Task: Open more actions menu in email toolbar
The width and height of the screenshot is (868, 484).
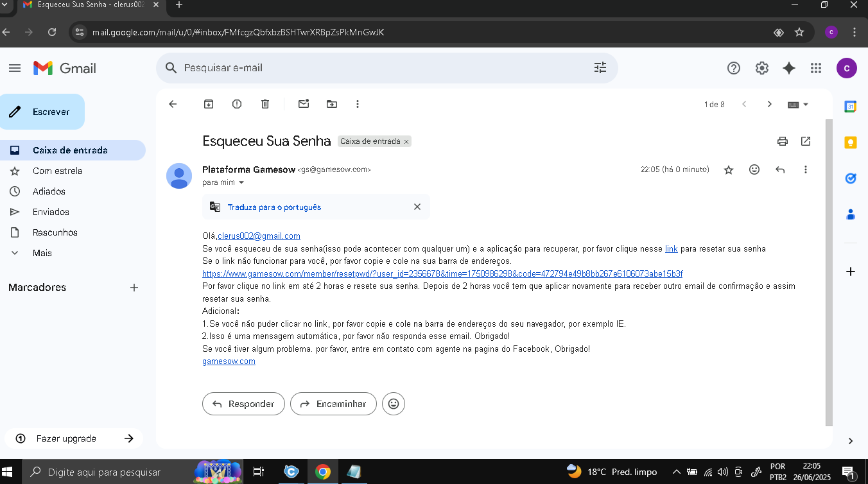Action: click(x=358, y=104)
